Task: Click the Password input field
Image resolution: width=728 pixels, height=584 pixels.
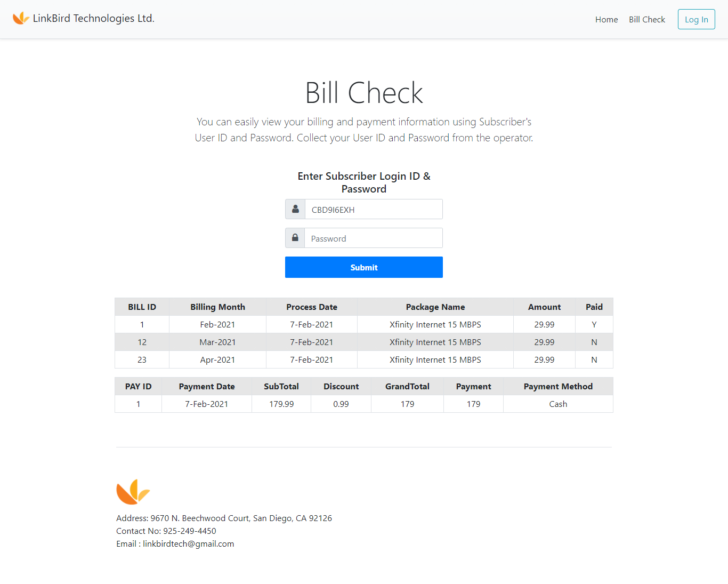Action: (373, 238)
